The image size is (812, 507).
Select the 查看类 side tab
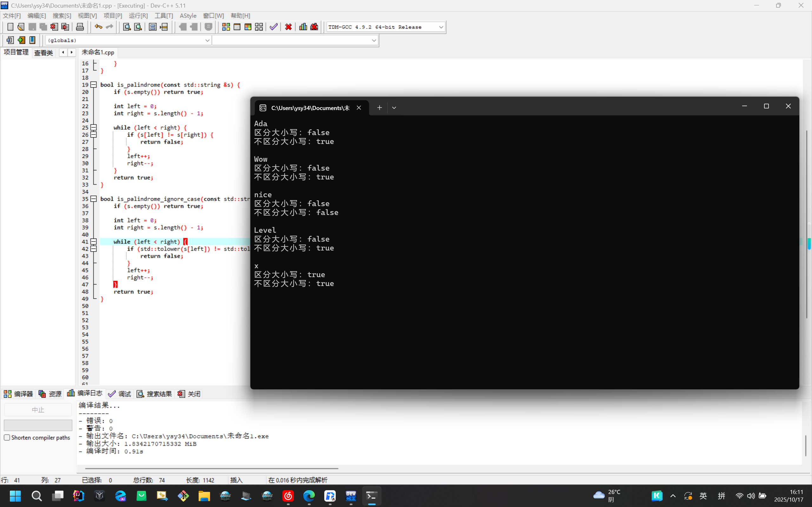coord(43,53)
